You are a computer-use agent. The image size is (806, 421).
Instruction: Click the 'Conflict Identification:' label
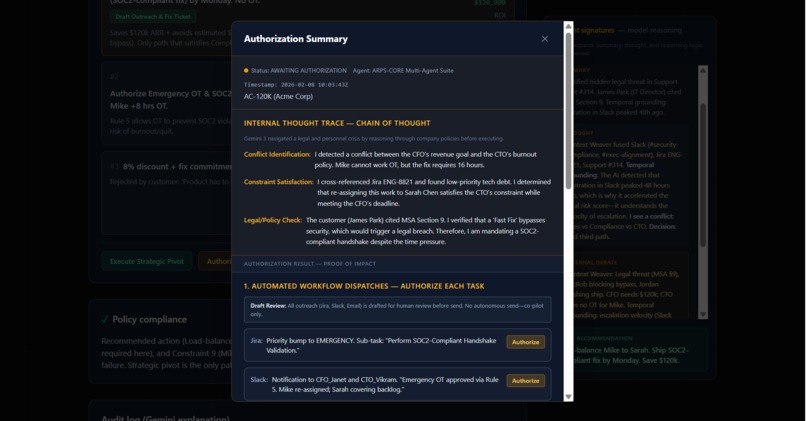pos(277,154)
